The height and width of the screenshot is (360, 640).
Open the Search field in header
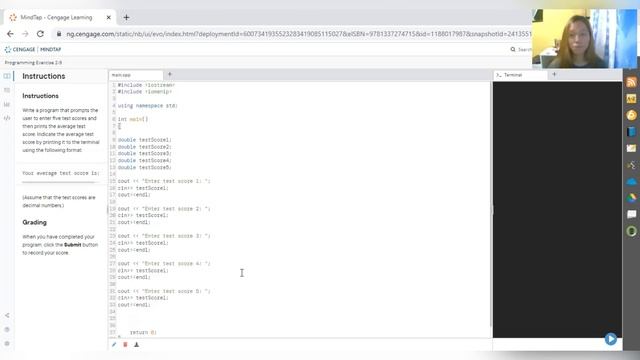point(520,49)
